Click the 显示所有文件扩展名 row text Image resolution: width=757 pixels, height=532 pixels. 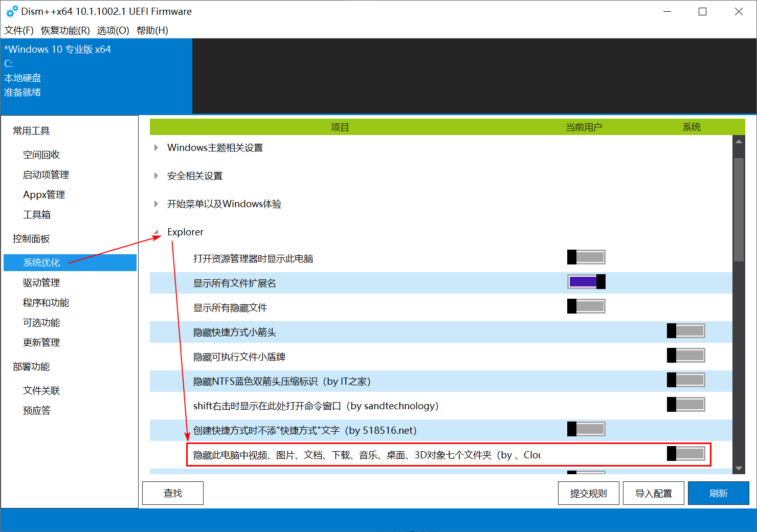234,283
